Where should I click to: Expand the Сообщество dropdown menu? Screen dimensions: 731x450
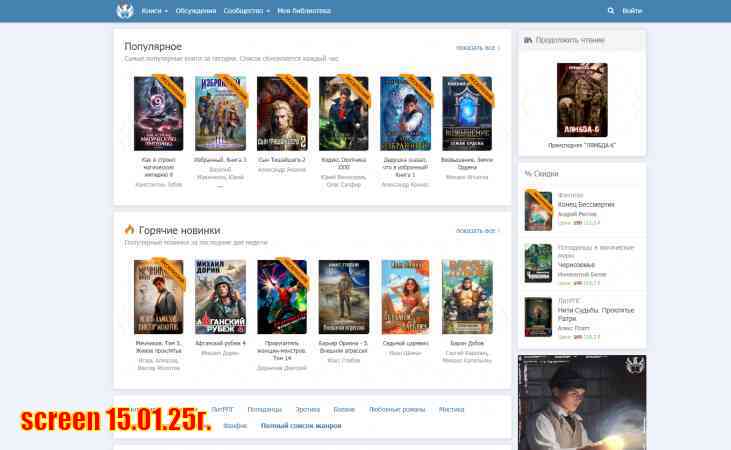[x=246, y=11]
